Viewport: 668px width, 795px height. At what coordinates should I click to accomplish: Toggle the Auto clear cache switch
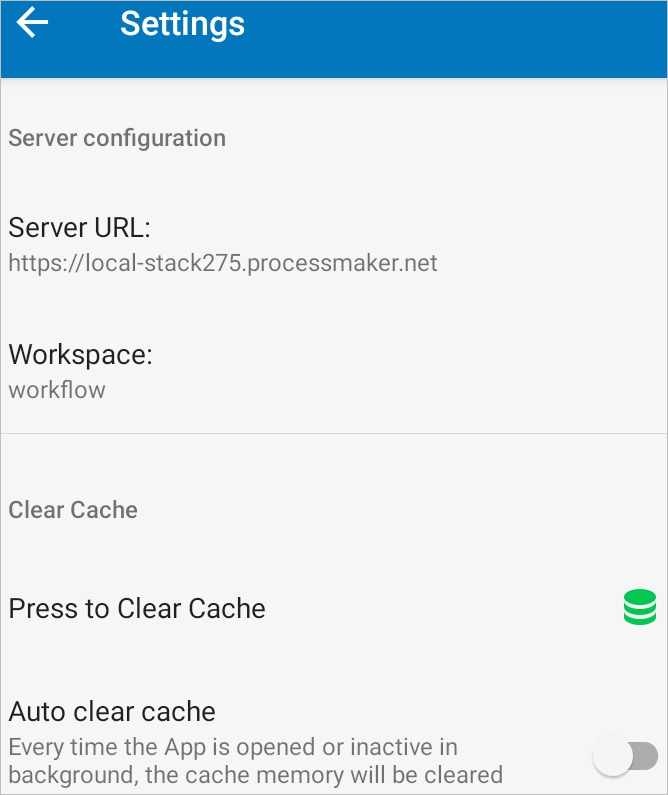[x=625, y=757]
